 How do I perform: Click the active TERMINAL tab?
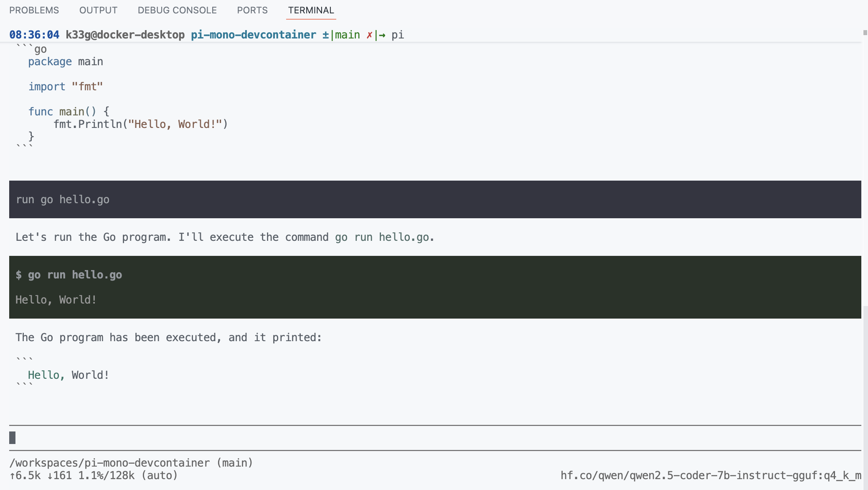[311, 10]
